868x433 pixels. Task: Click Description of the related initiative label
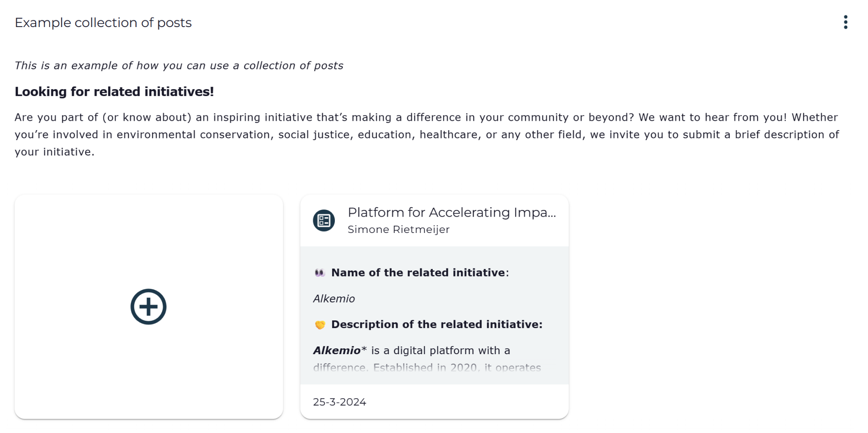click(436, 324)
